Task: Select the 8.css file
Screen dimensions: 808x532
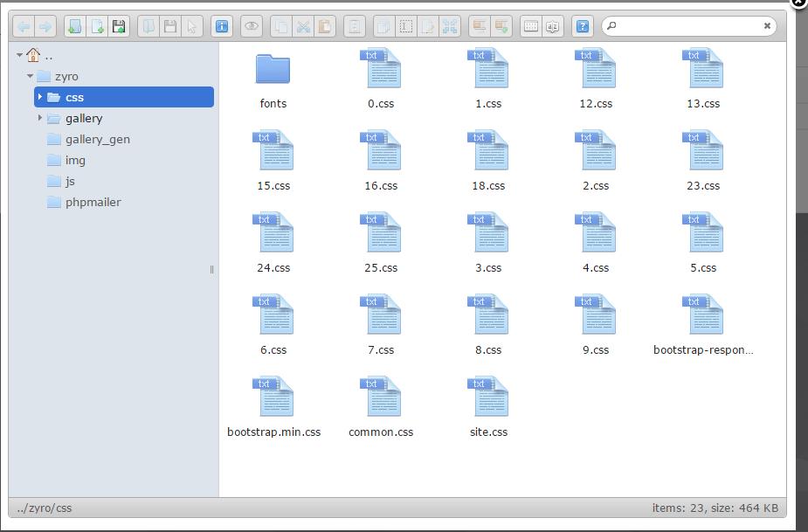Action: click(x=488, y=324)
